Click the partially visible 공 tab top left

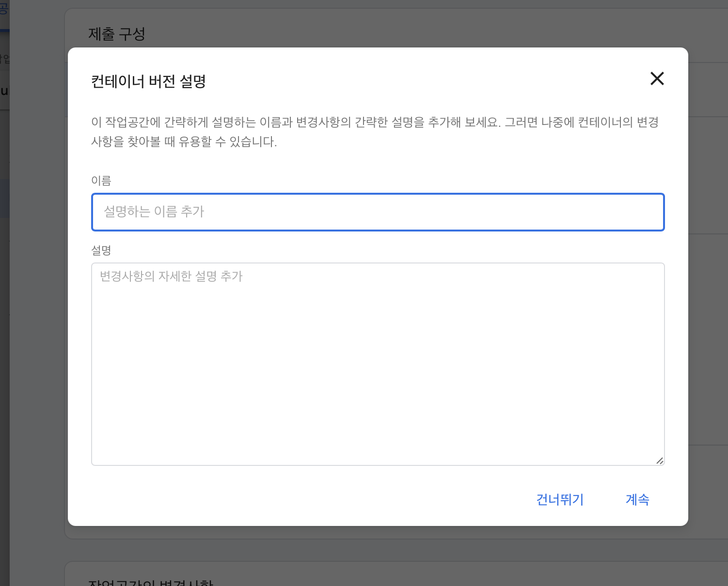point(5,11)
